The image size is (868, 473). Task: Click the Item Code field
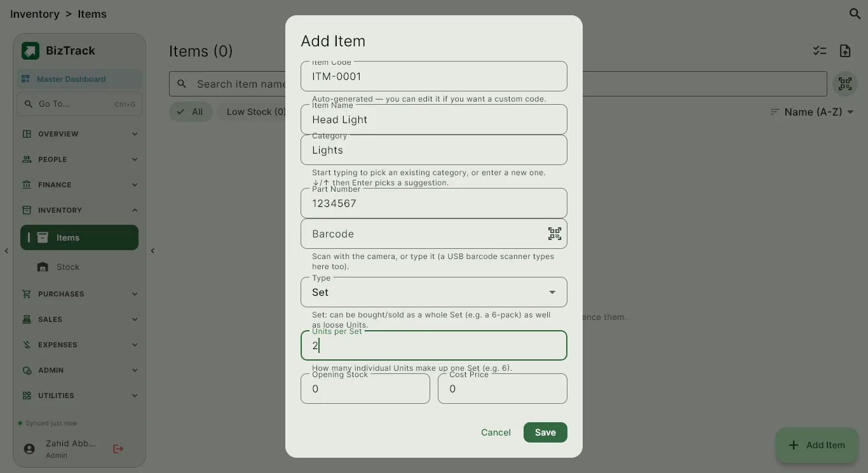point(434,76)
